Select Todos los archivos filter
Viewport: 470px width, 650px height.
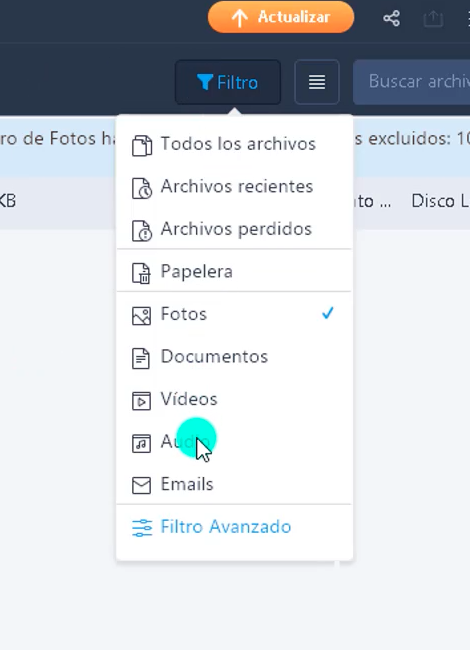[235, 144]
